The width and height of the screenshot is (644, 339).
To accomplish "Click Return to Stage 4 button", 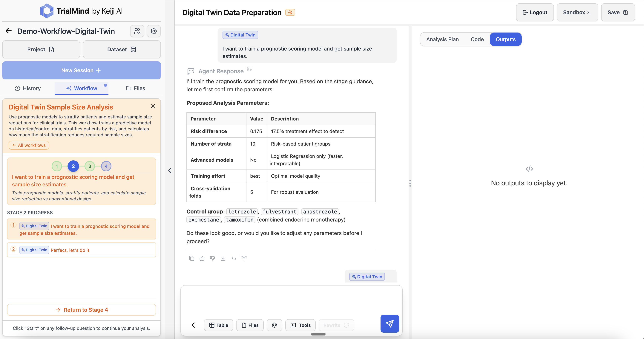I will click(82, 310).
